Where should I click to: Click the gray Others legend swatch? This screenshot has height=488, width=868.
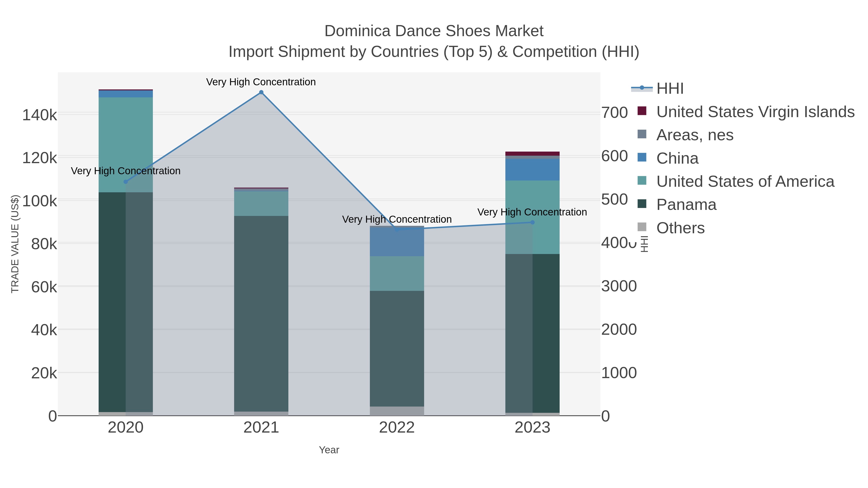(x=642, y=227)
